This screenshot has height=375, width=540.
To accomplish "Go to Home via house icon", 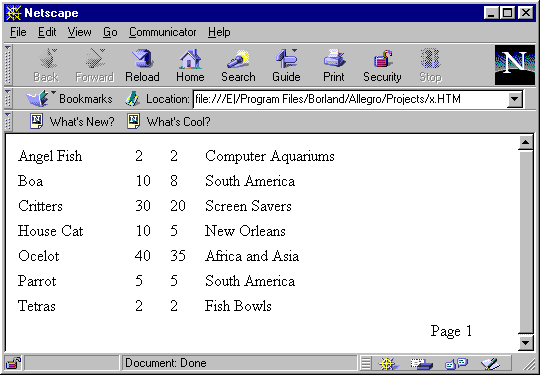I will (x=190, y=65).
